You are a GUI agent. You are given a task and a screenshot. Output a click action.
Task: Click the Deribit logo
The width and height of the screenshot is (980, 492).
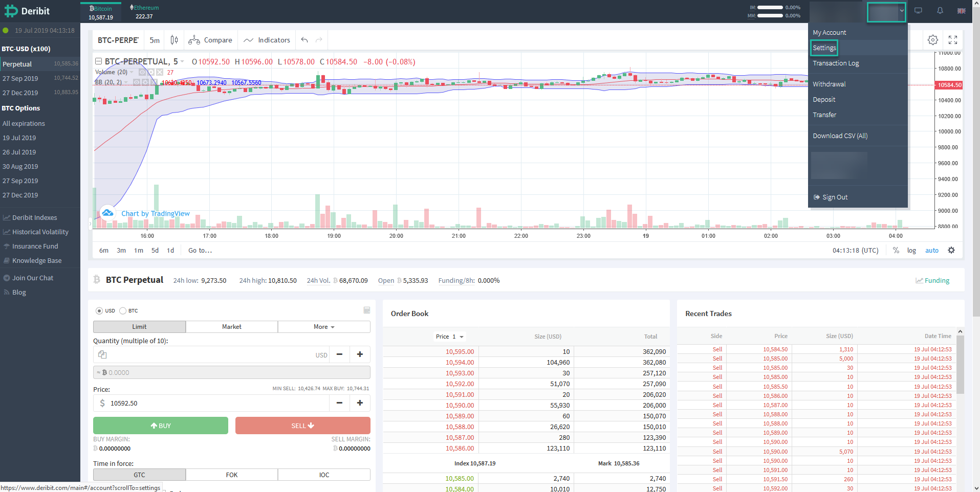point(27,11)
